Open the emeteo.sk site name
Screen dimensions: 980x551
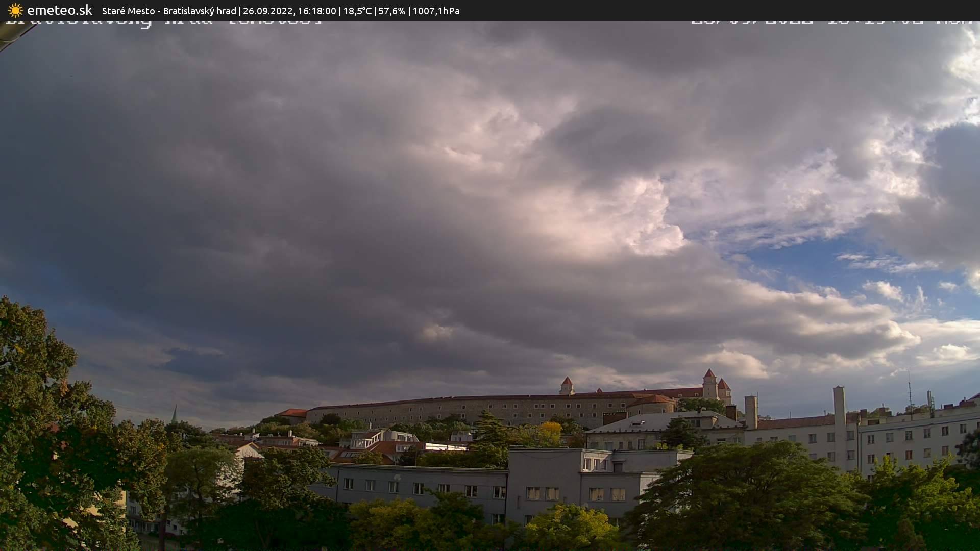59,10
